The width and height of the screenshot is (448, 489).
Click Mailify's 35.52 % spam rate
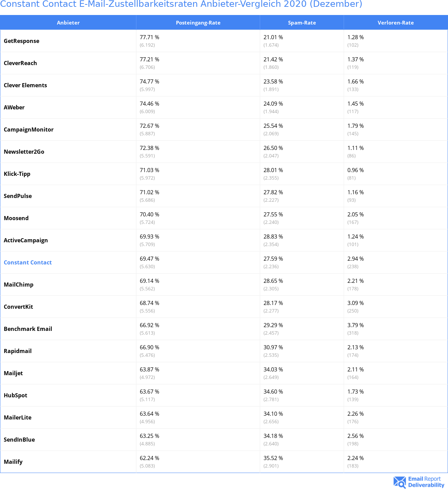(x=273, y=458)
